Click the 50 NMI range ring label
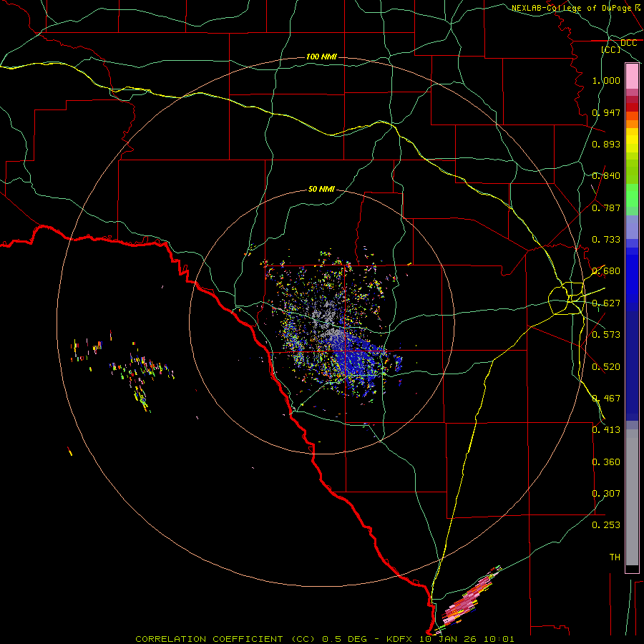644x644 pixels. point(321,189)
